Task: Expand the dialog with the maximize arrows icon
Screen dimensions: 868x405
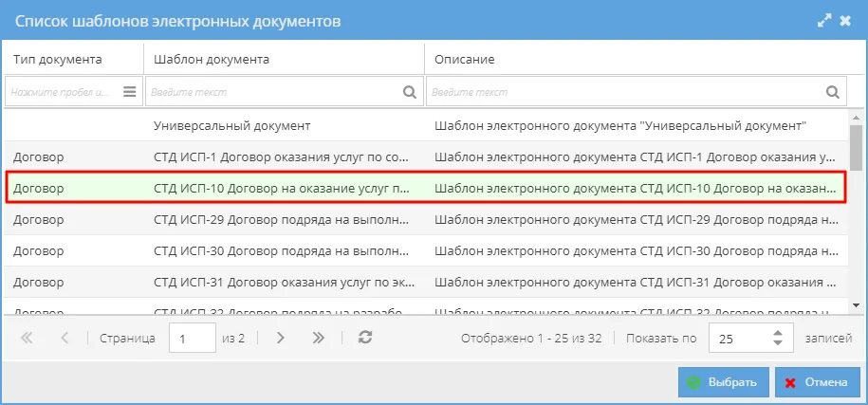Action: click(x=824, y=21)
